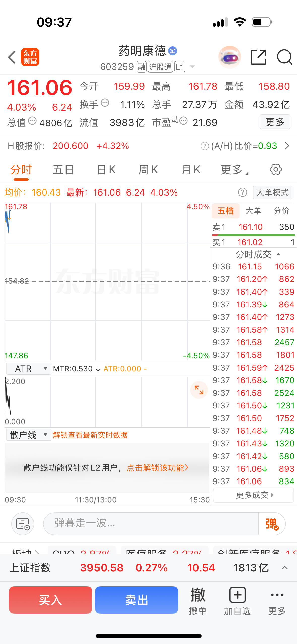Open the 更多 chart period dropdown
The image size is (297, 644).
coord(234,170)
